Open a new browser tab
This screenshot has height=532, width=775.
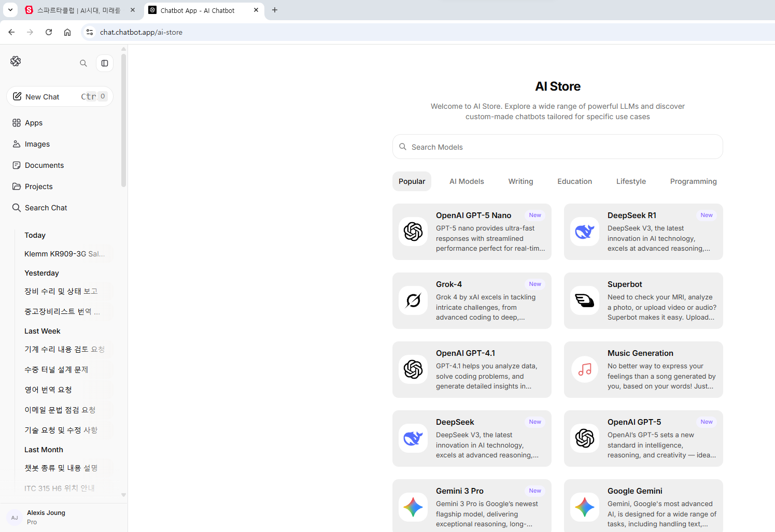[x=275, y=10]
